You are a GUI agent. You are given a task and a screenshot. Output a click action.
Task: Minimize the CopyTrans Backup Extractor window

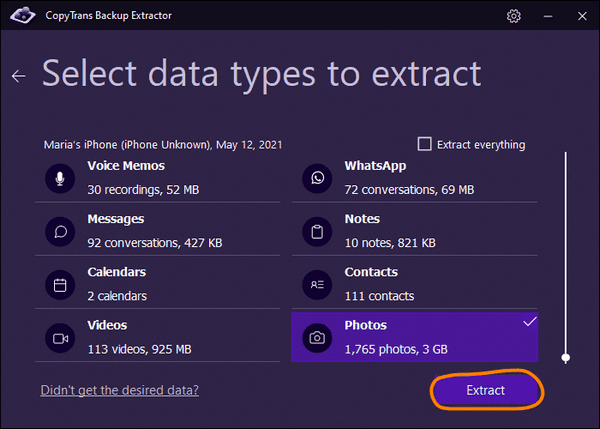point(548,16)
